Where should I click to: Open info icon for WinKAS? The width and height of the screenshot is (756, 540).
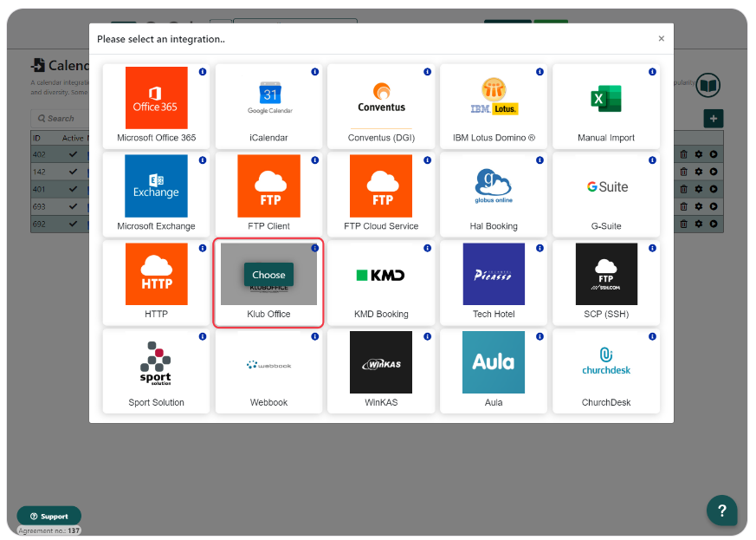(x=427, y=336)
